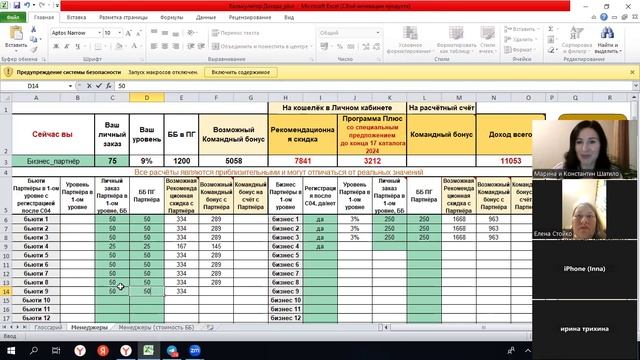Open the Глоссарий sheet tab
Screen dimensions: 640x360
(x=48, y=327)
